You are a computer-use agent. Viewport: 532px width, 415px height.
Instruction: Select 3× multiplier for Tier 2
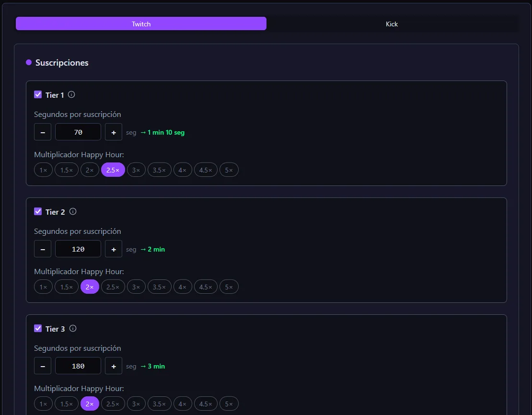pos(137,287)
